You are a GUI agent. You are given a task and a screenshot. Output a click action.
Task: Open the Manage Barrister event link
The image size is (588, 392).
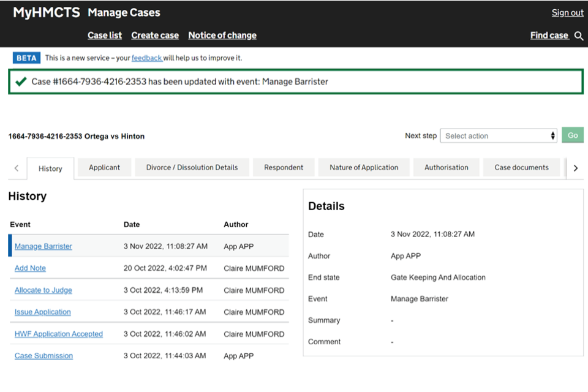[x=43, y=246]
